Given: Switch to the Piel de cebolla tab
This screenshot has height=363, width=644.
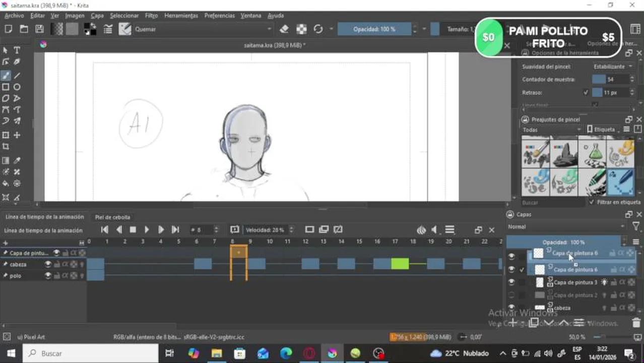Looking at the screenshot, I should [112, 217].
